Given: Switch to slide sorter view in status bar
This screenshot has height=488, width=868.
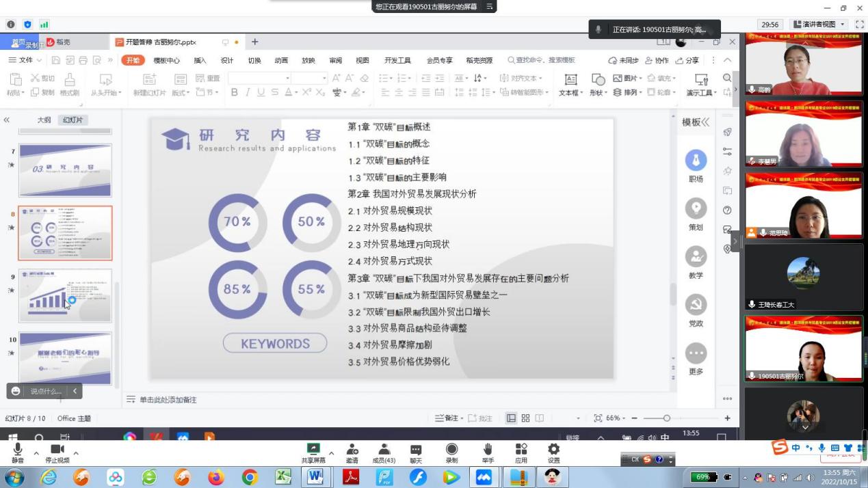Looking at the screenshot, I should (525, 418).
